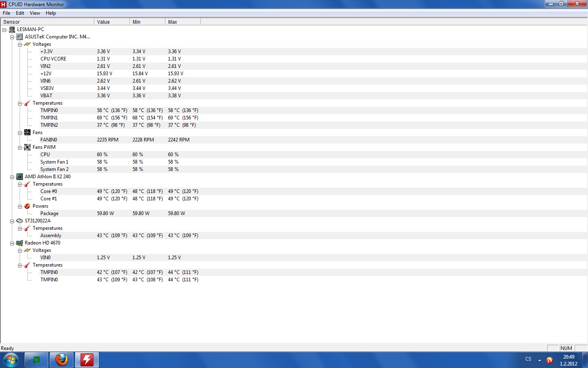The width and height of the screenshot is (588, 368).
Task: Click the fan icon beside the Fans node
Action: [x=27, y=132]
